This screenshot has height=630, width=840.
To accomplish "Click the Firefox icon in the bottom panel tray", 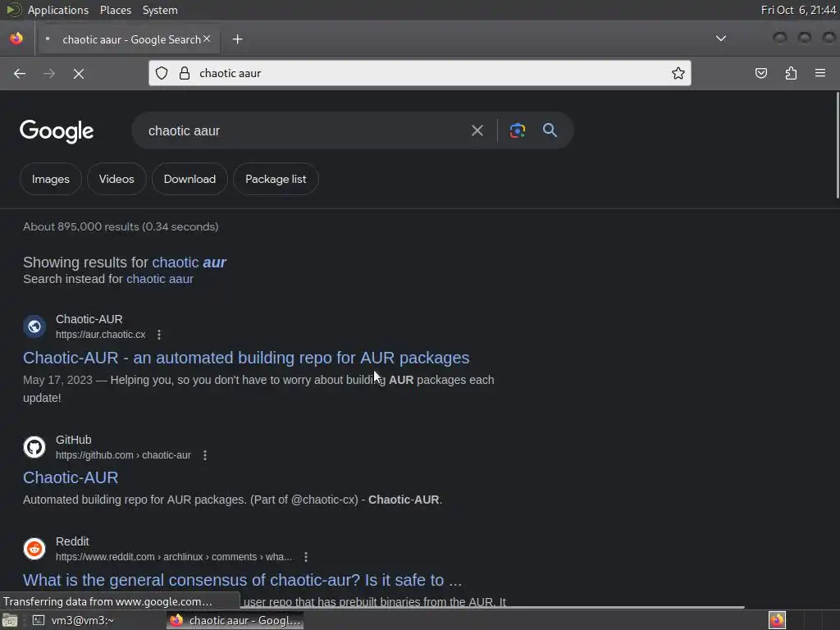I will (777, 620).
